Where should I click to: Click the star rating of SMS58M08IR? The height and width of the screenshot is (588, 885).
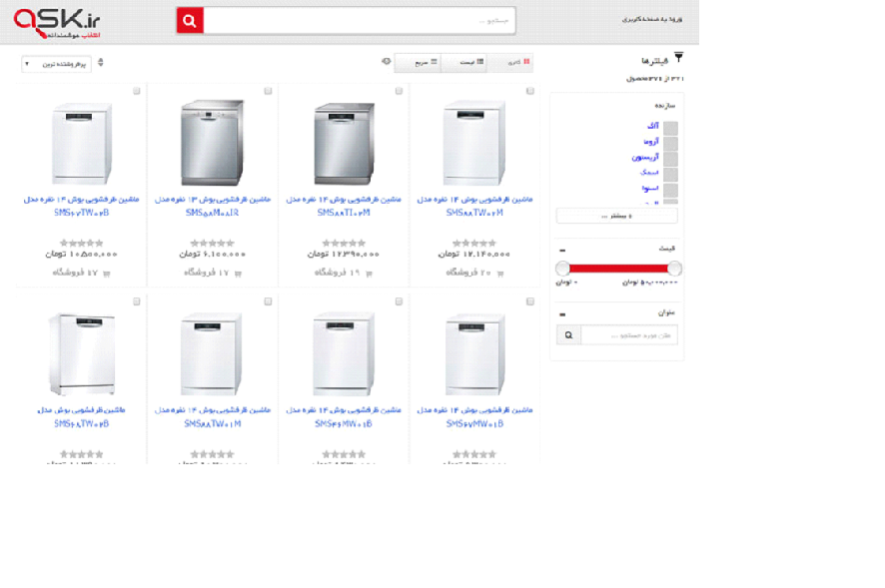coord(212,244)
